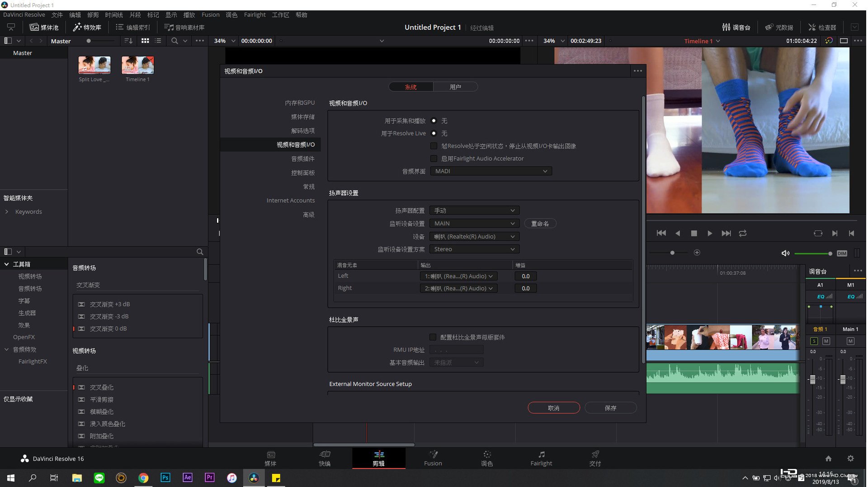The width and height of the screenshot is (868, 487).
Task: Toggle 配置杜比全景声母版套件 checkbox
Action: 433,337
